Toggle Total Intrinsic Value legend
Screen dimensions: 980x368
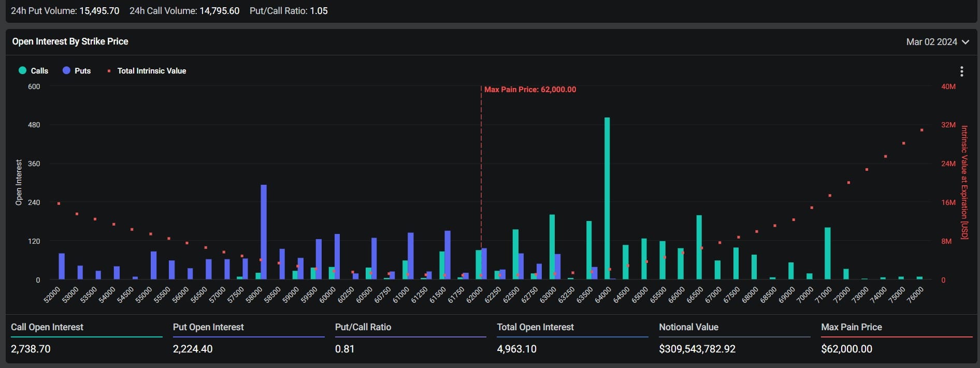pyautogui.click(x=147, y=70)
